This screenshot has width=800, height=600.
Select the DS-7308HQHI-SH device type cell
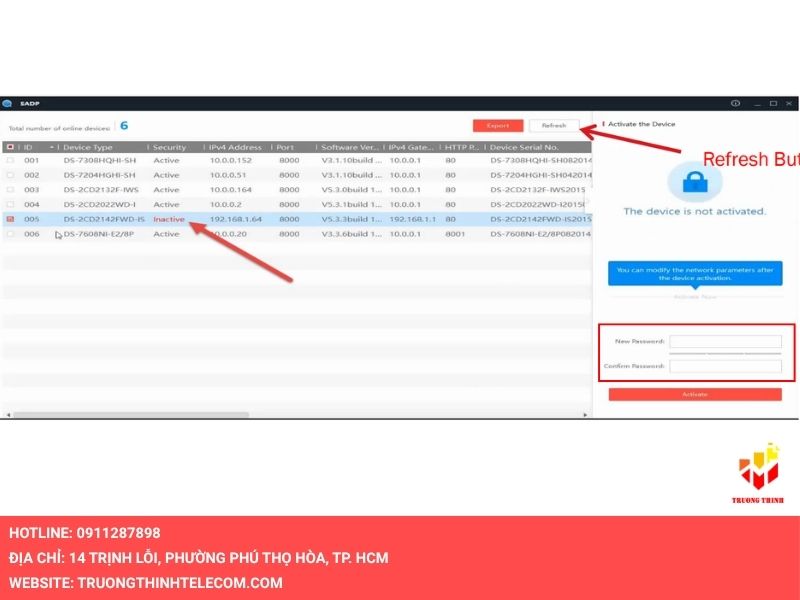tap(100, 160)
